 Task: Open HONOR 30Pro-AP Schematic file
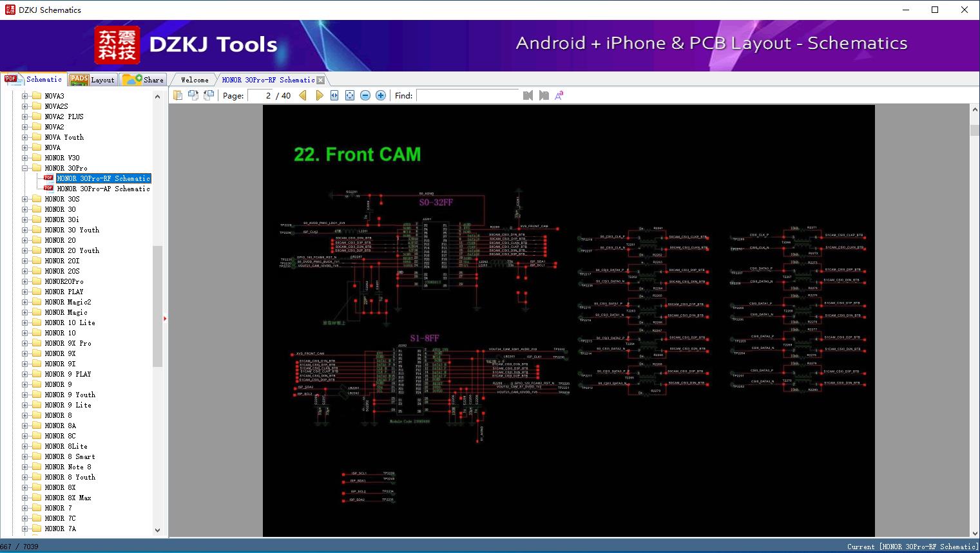[x=103, y=189]
